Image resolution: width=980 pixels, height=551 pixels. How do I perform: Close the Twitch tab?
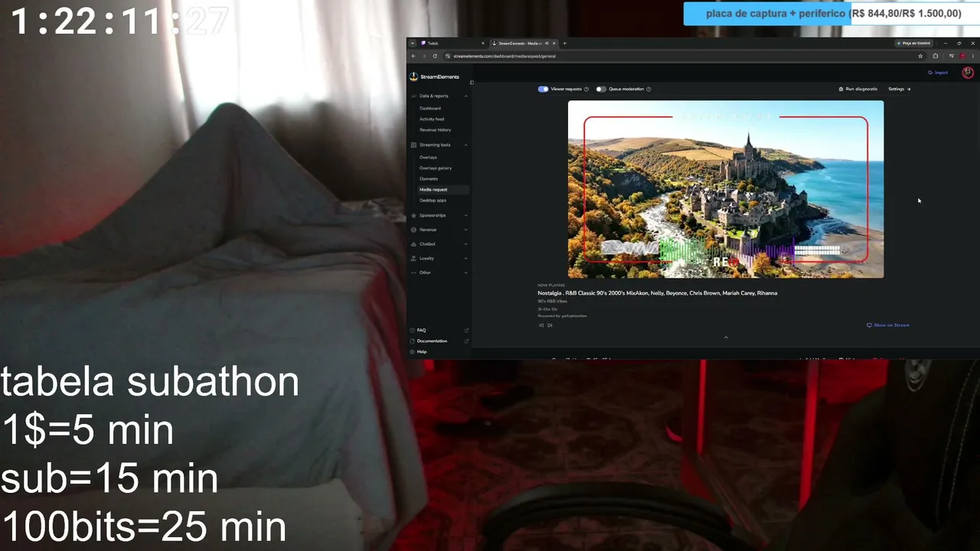483,43
